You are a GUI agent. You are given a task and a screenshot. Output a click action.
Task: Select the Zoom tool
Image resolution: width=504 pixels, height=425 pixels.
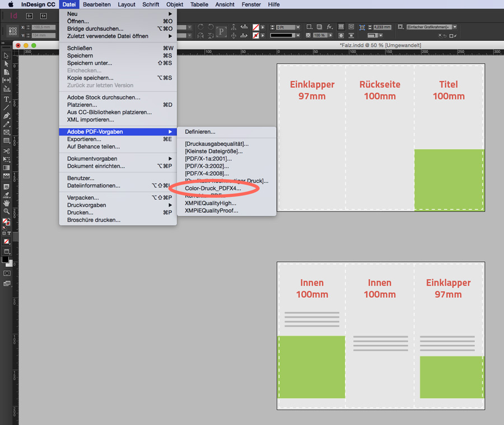6,211
